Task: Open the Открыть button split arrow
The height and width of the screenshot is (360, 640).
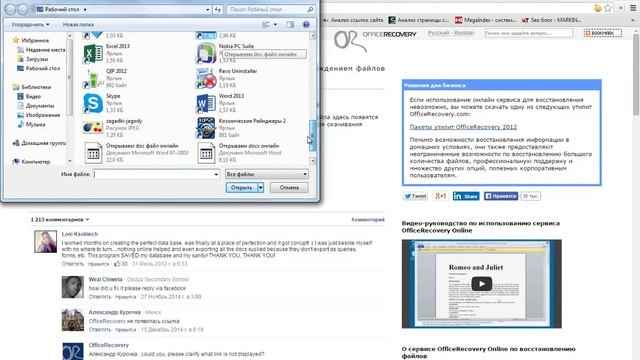Action: point(260,188)
